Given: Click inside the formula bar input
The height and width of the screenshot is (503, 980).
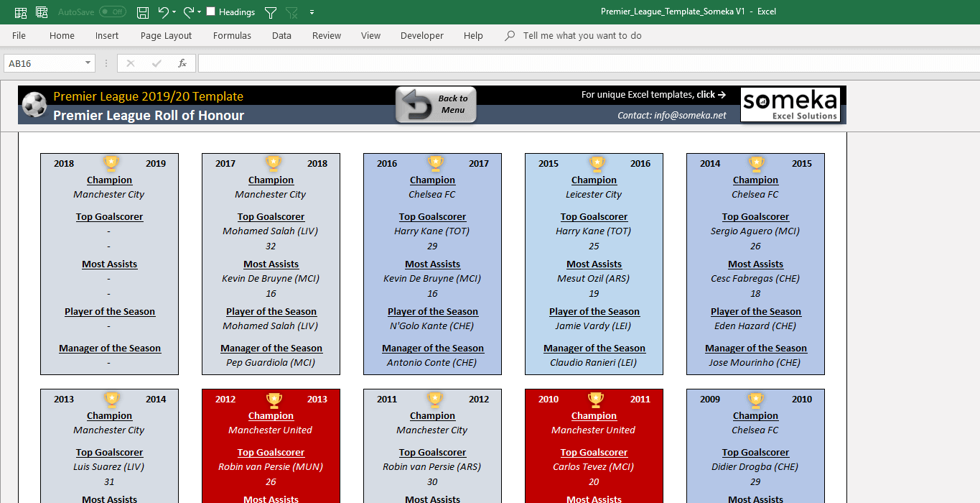Looking at the screenshot, I should pos(589,63).
